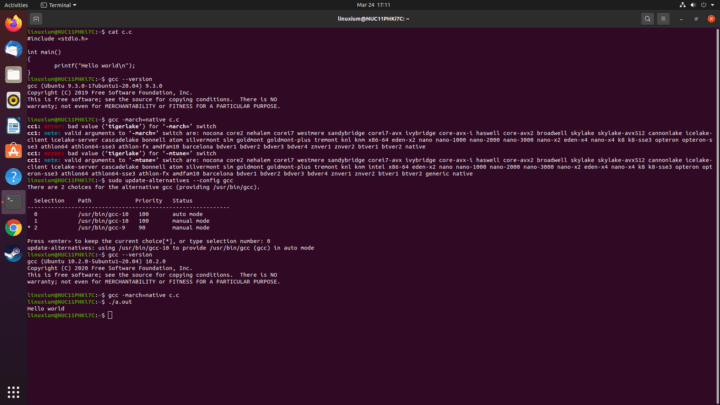The height and width of the screenshot is (405, 720).
Task: Click the '/usr/bin/gcc-9' path row
Action: [x=101, y=228]
